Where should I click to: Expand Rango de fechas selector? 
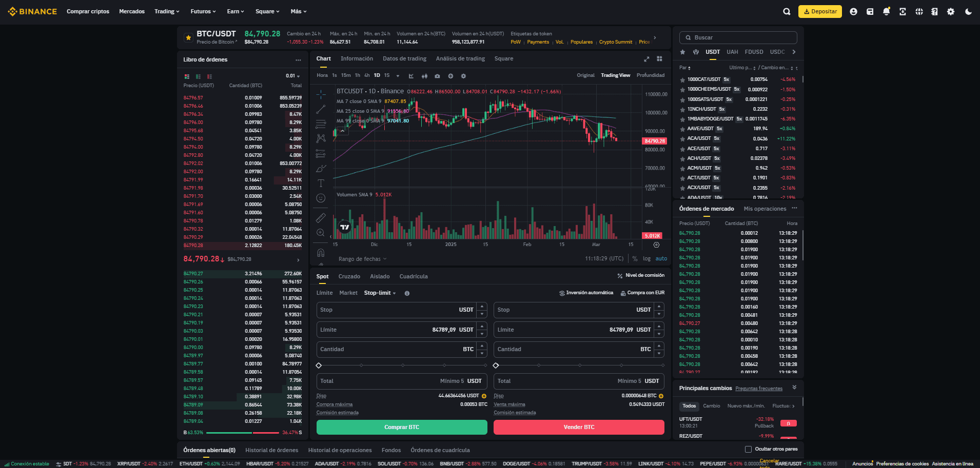tap(363, 259)
